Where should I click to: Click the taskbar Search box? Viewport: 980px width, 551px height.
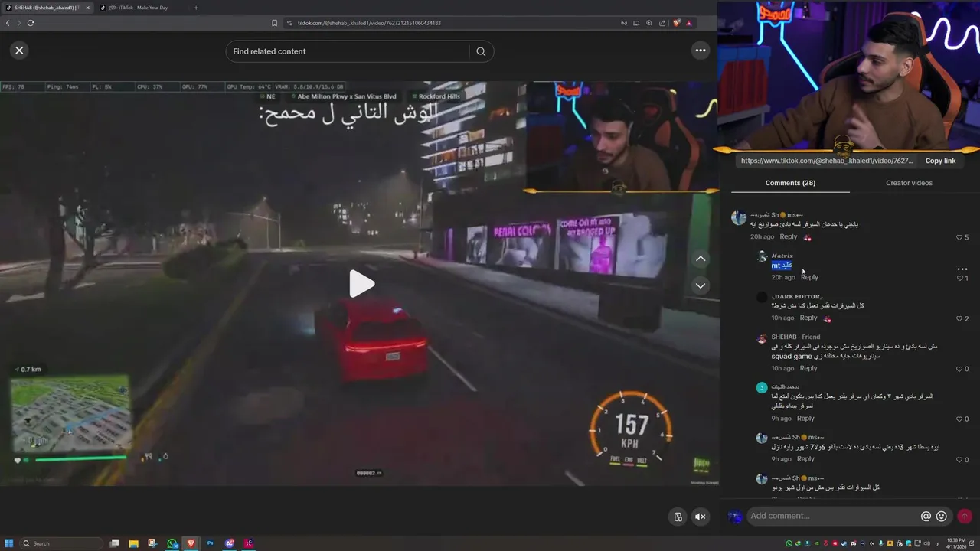tap(61, 543)
